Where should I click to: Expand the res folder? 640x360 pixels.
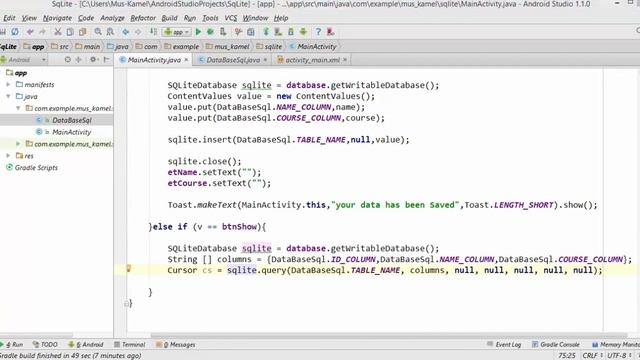8,156
